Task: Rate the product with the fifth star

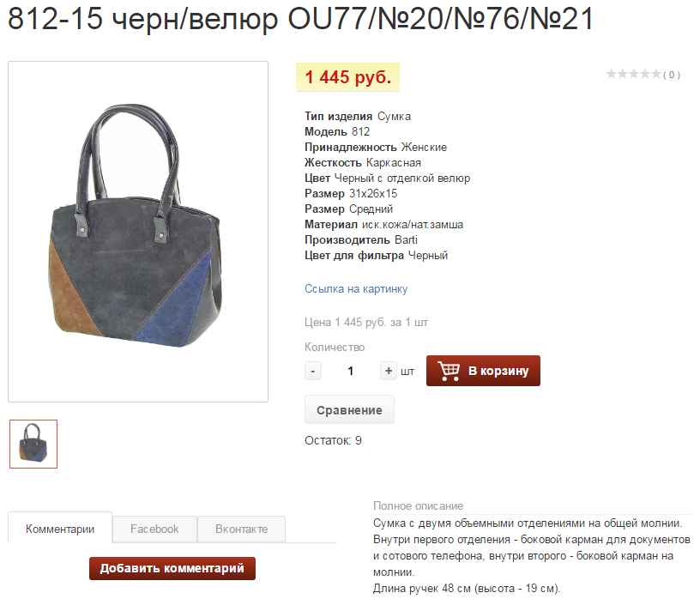Action: (x=655, y=74)
